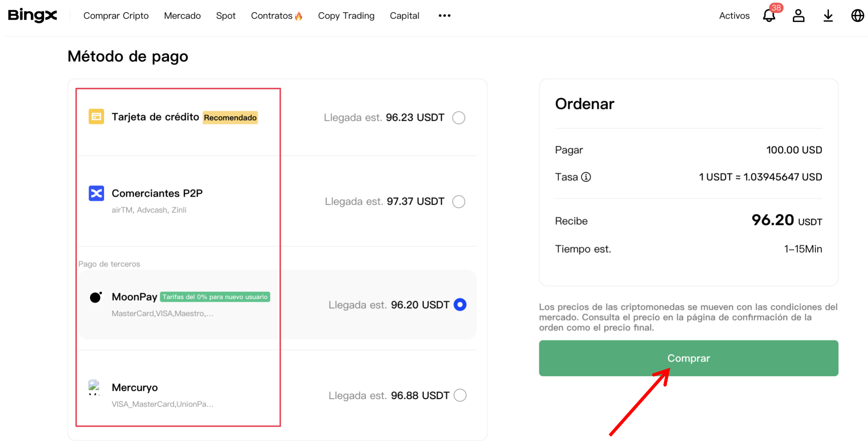This screenshot has width=868, height=446.
Task: Open the language globe icon
Action: 858,16
